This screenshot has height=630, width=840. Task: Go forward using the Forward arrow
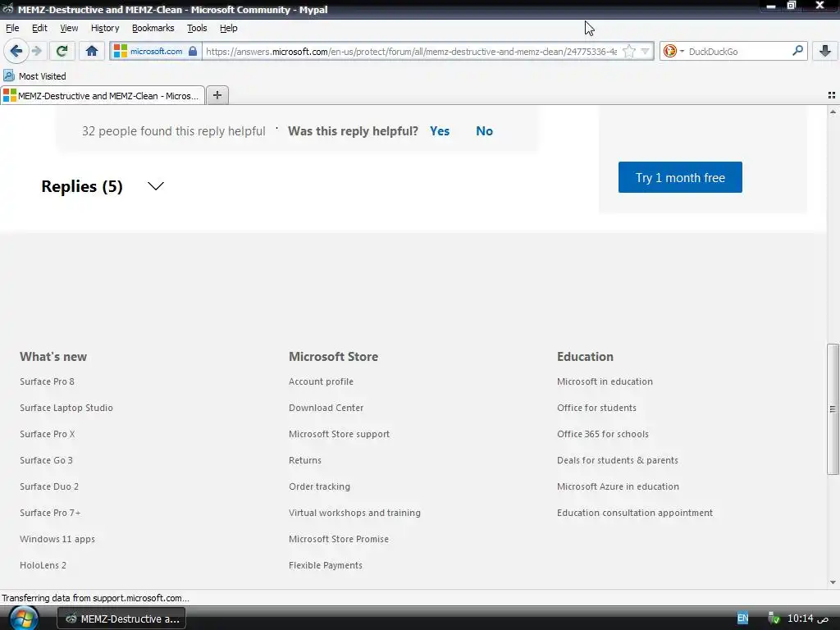tap(37, 52)
